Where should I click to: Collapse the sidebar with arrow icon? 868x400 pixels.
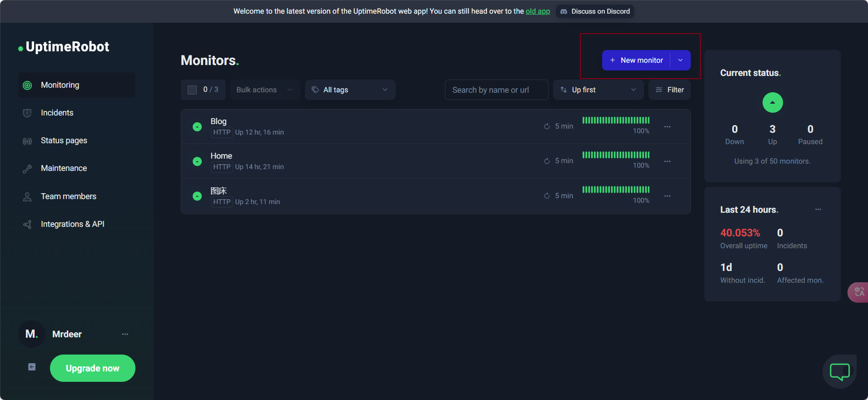(32, 367)
